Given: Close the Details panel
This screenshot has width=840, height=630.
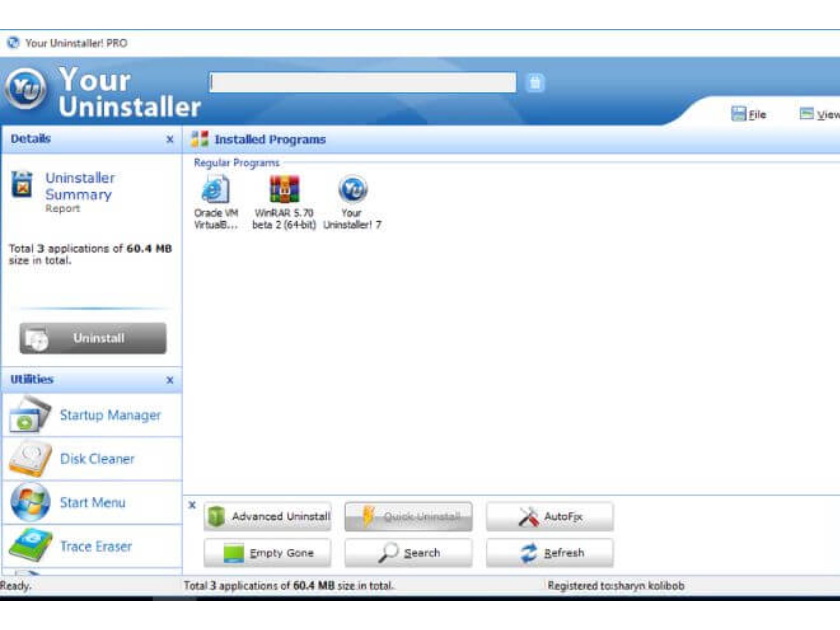Looking at the screenshot, I should pos(170,140).
